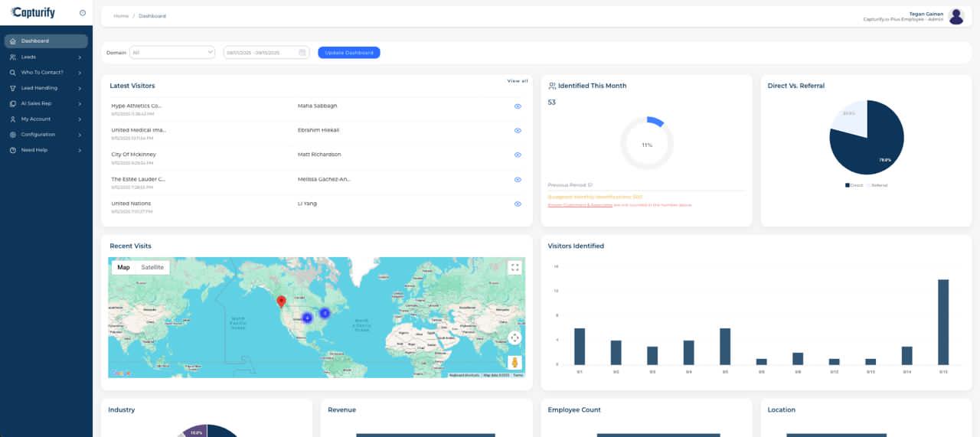The height and width of the screenshot is (437, 980).
Task: Expand the AI Sales Rep chevron
Action: coord(80,104)
